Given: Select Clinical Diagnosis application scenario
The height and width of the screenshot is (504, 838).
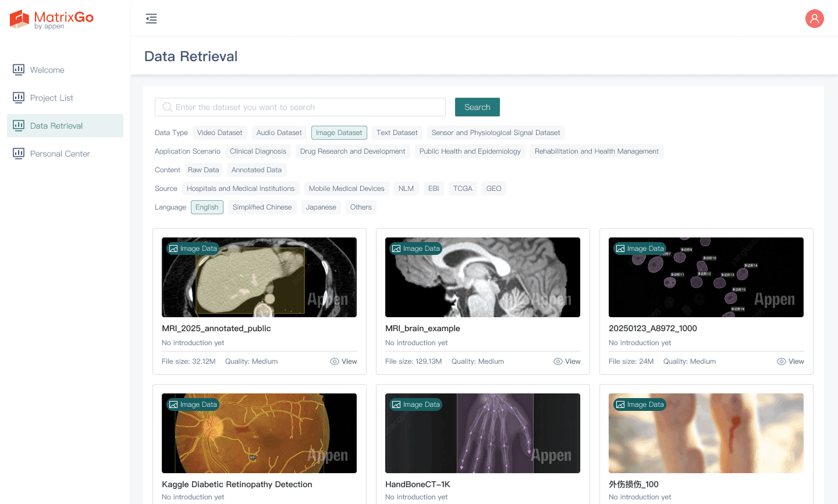Looking at the screenshot, I should tap(258, 151).
